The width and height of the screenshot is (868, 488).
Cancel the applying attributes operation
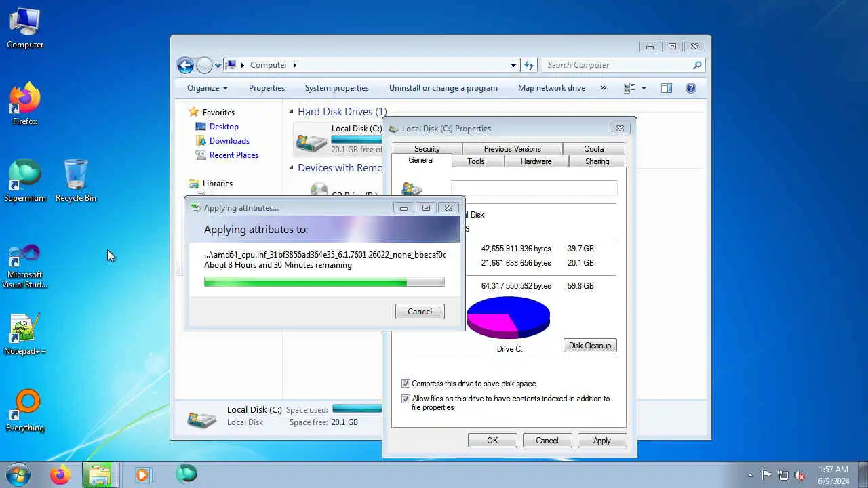click(420, 312)
